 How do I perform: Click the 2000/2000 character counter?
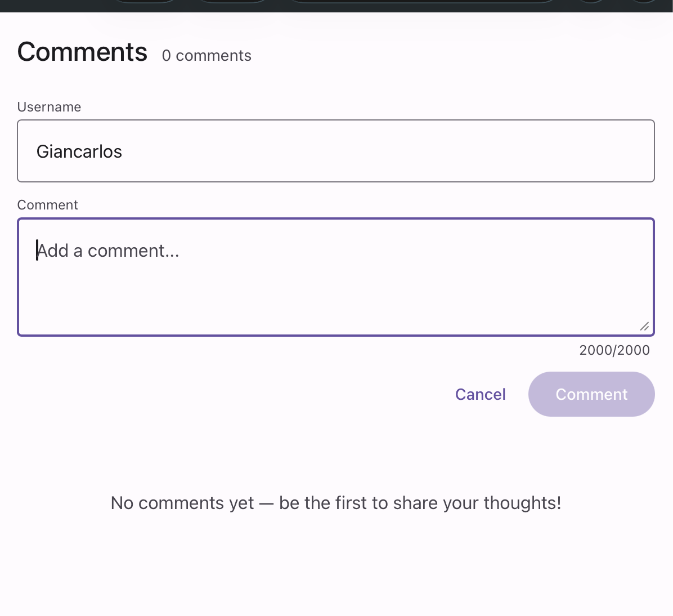pyautogui.click(x=614, y=350)
